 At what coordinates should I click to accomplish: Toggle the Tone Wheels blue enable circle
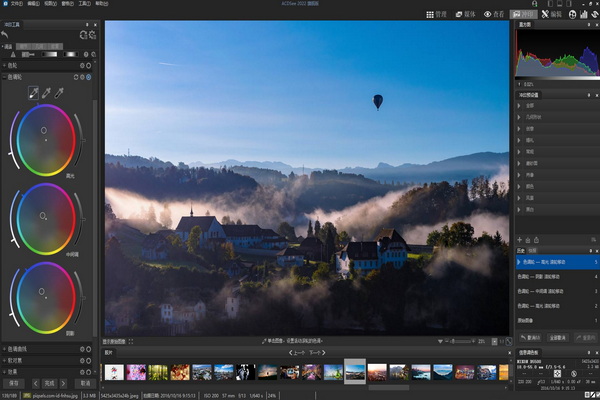[88, 77]
